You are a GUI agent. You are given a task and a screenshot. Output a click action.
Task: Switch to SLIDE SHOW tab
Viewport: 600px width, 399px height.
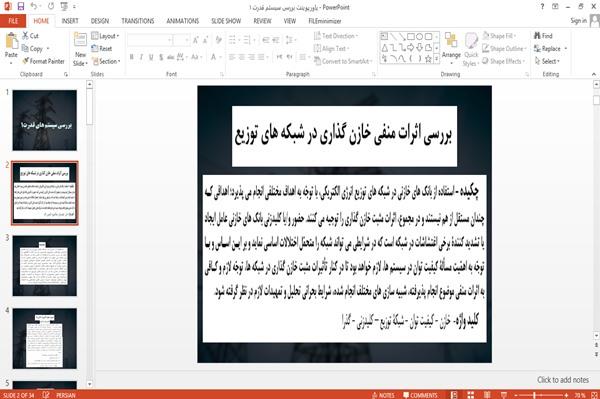226,21
